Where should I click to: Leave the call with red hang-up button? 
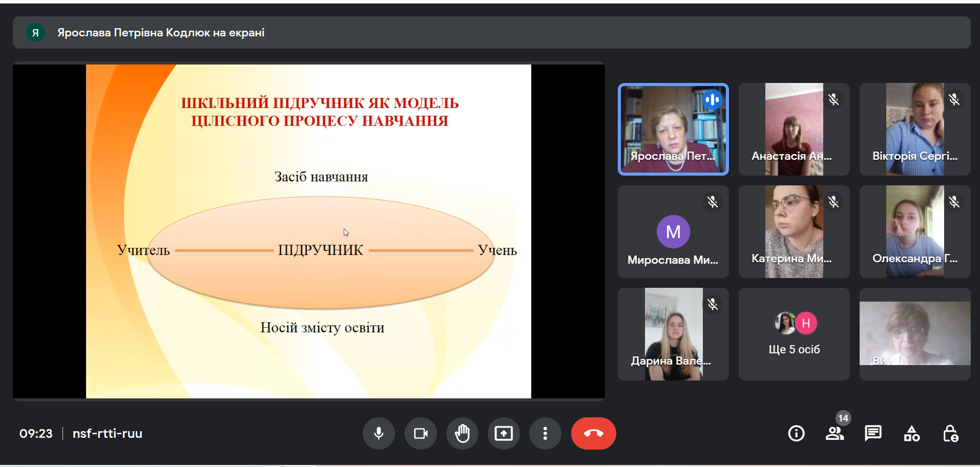(593, 434)
